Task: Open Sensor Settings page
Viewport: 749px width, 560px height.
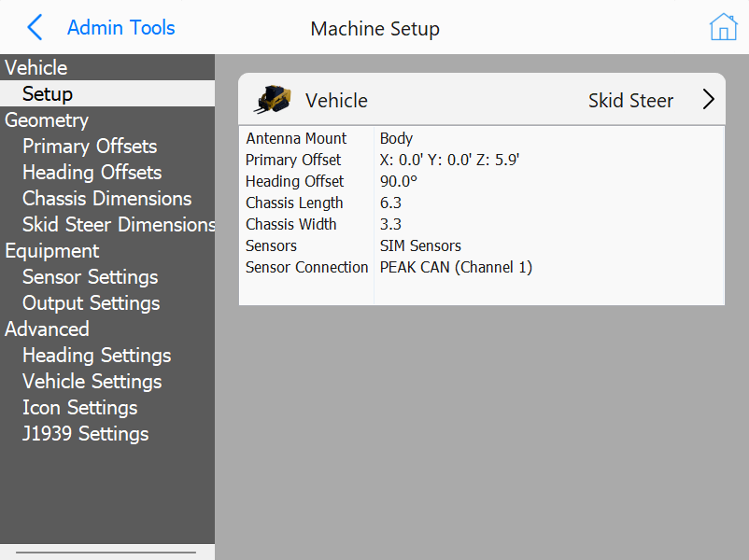Action: pos(91,277)
